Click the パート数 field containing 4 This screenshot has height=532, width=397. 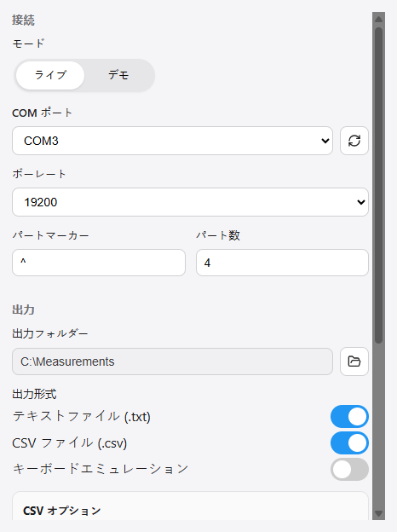pos(282,263)
